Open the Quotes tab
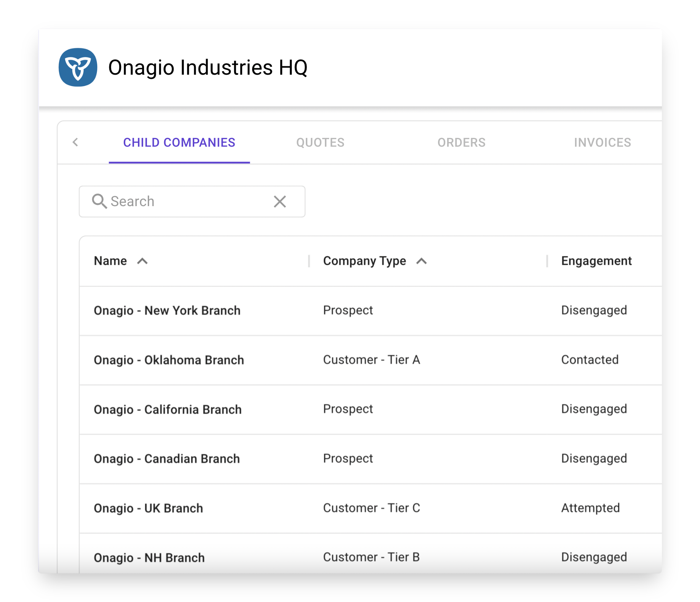 click(320, 142)
